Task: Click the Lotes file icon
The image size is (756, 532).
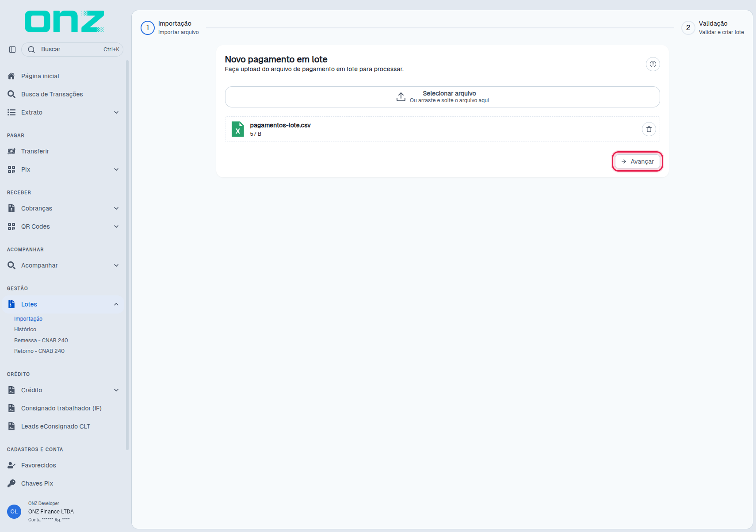Action: point(11,304)
